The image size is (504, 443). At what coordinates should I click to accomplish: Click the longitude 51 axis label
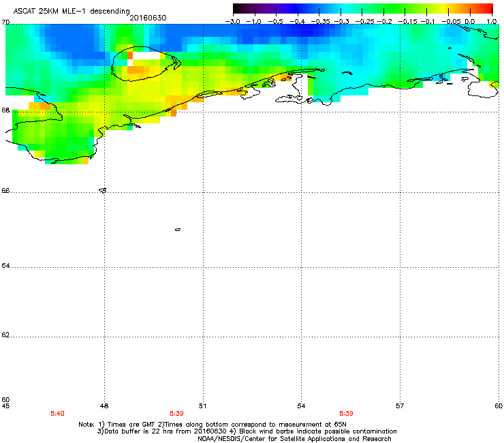pyautogui.click(x=202, y=406)
